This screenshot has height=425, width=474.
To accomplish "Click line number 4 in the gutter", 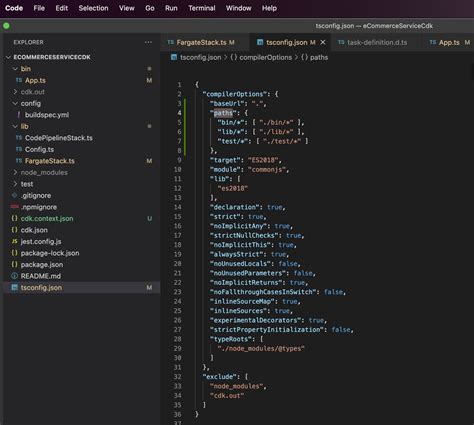I will pyautogui.click(x=179, y=113).
